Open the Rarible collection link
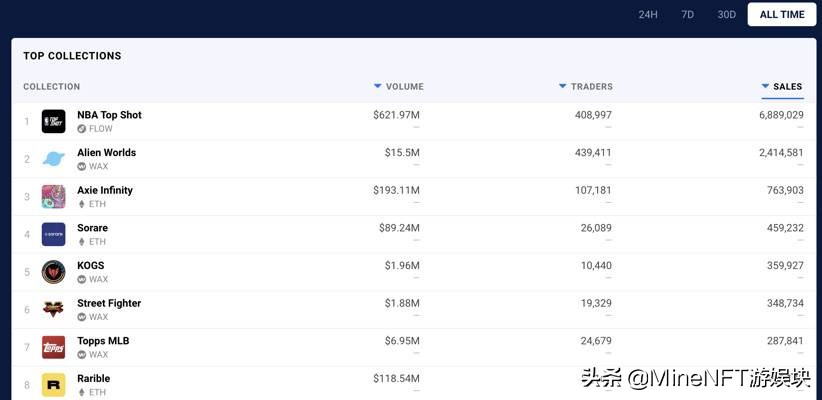The image size is (822, 400). coord(93,379)
